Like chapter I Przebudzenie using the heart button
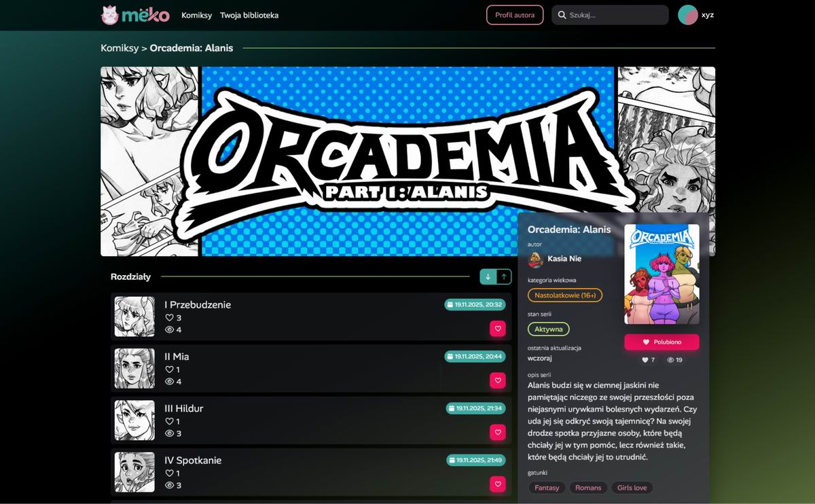Screen dimensions: 815x504 point(498,329)
